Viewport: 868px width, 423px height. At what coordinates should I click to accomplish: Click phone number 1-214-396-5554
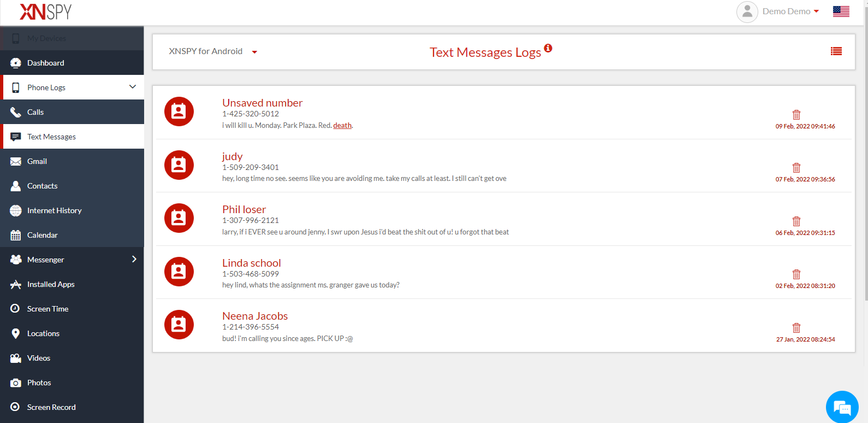251,327
